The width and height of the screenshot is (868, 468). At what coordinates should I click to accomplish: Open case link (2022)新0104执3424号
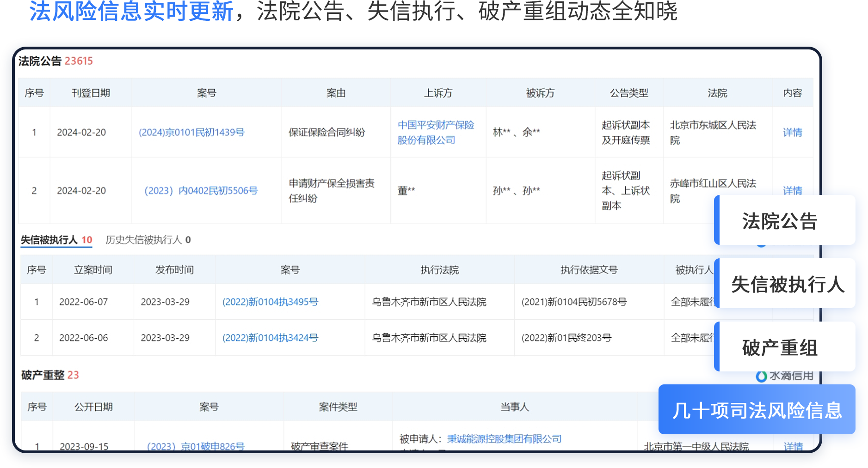[x=270, y=338]
